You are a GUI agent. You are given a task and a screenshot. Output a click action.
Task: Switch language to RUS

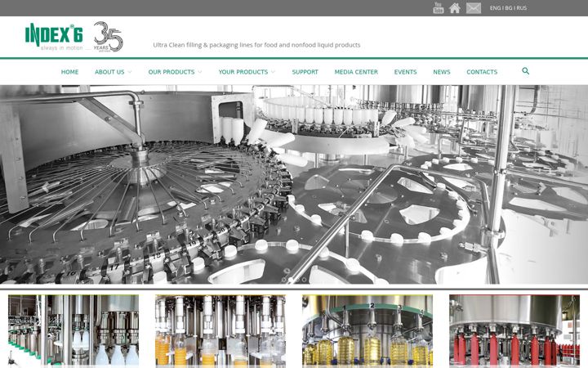(522, 8)
